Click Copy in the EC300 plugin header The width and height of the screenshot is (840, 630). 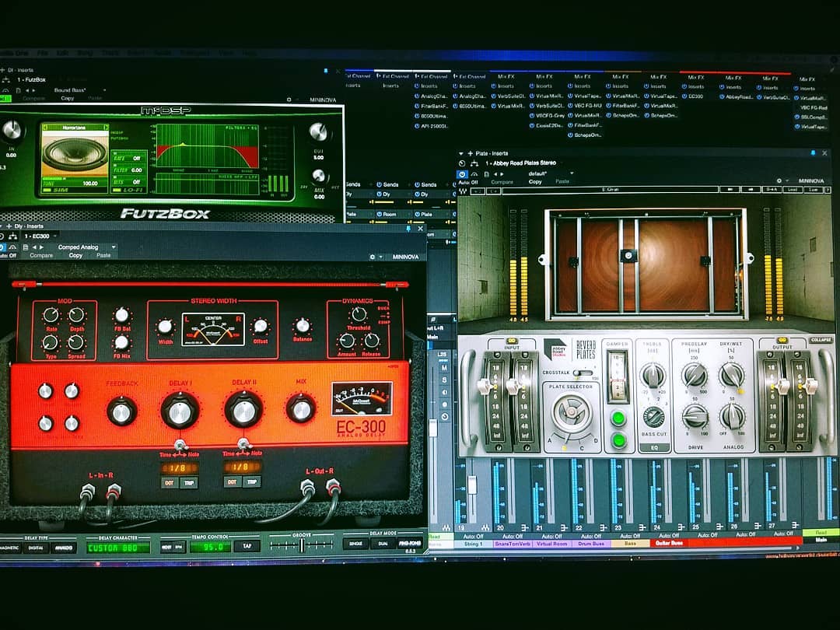[75, 255]
